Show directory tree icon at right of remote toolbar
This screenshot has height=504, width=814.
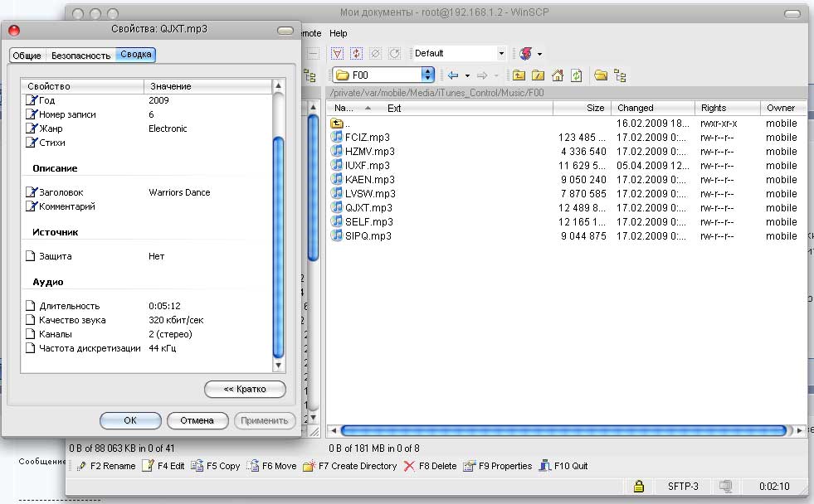pos(620,75)
